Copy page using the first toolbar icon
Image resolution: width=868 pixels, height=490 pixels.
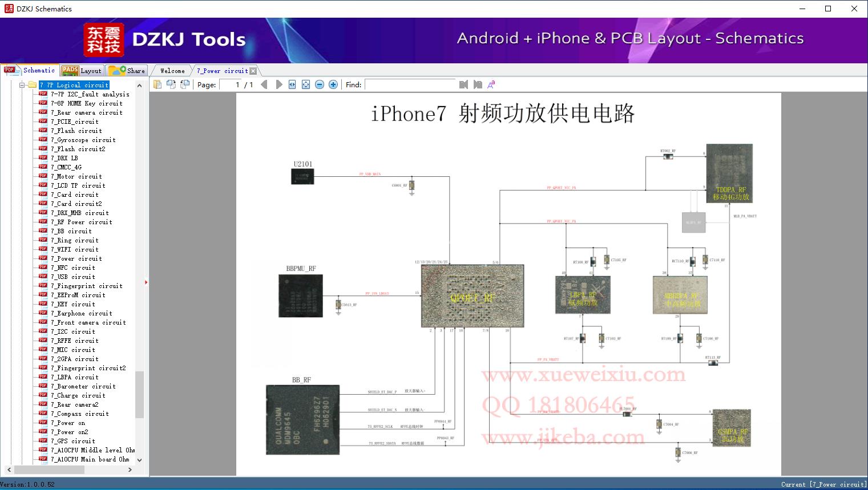(158, 84)
